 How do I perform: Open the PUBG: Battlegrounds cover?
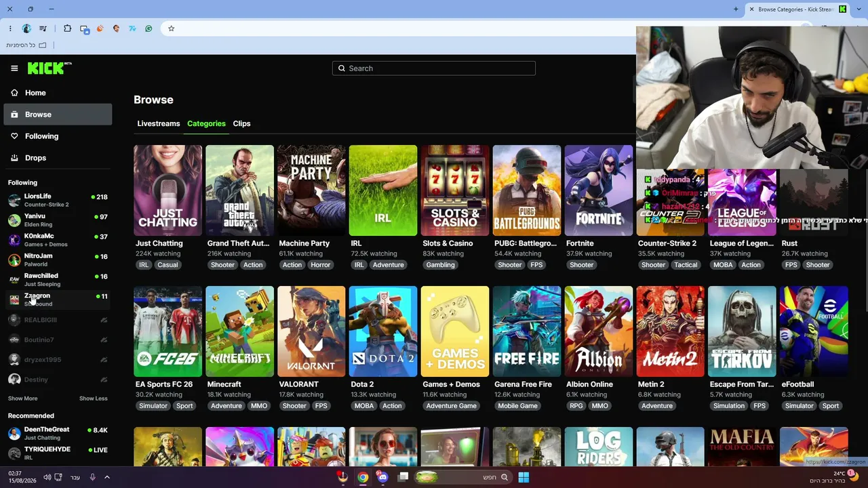527,190
